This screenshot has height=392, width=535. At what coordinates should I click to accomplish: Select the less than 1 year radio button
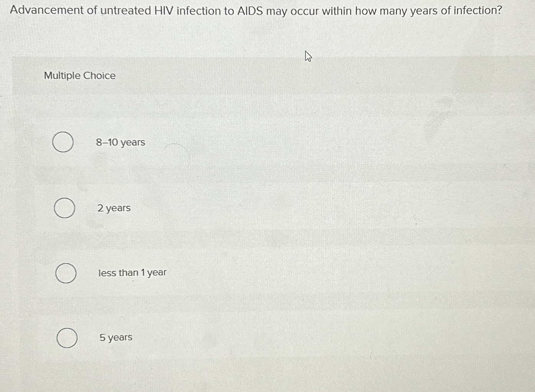pos(66,273)
